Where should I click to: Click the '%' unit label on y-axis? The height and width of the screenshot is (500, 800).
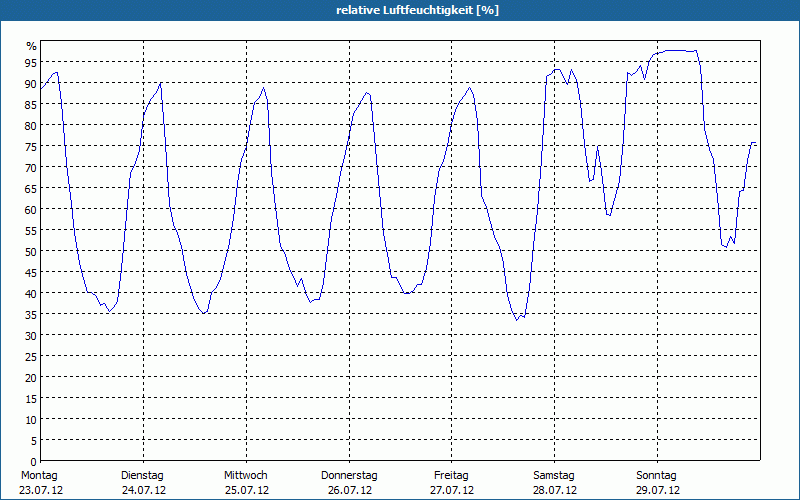[32, 46]
